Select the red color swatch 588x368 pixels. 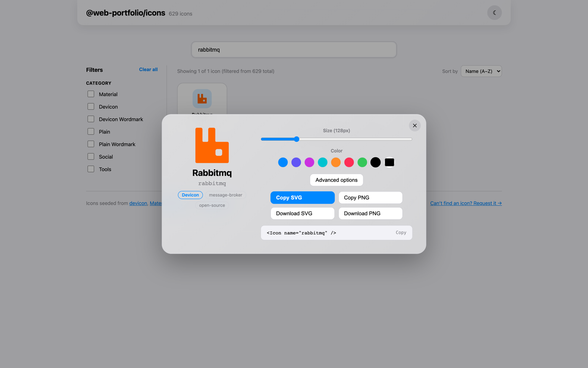pyautogui.click(x=349, y=162)
